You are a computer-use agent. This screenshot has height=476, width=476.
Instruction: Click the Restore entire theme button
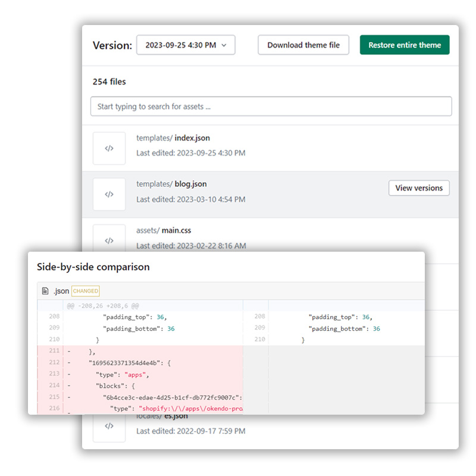pos(405,45)
